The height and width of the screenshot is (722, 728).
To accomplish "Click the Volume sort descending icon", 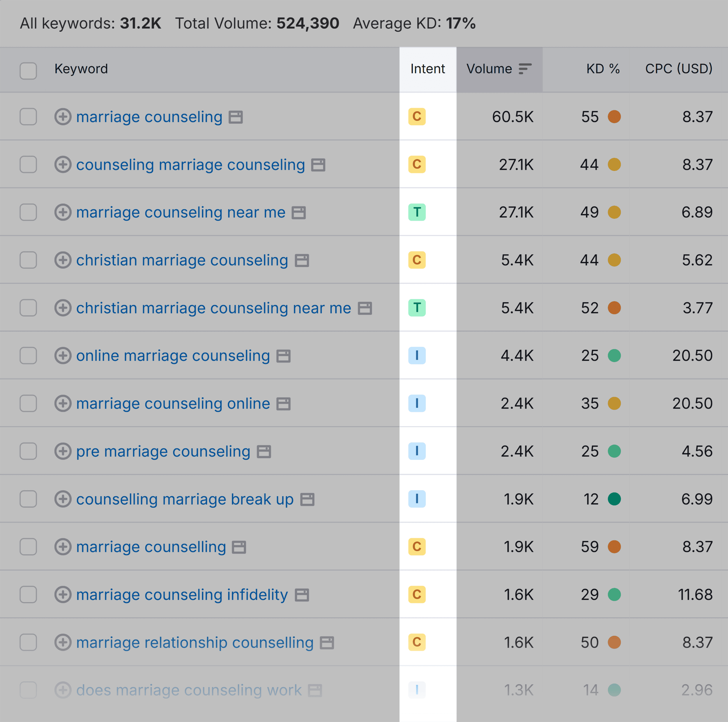I will tap(525, 69).
